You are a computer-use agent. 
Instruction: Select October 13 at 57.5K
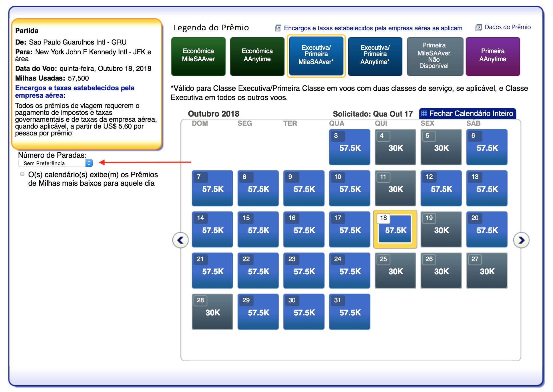pos(487,188)
